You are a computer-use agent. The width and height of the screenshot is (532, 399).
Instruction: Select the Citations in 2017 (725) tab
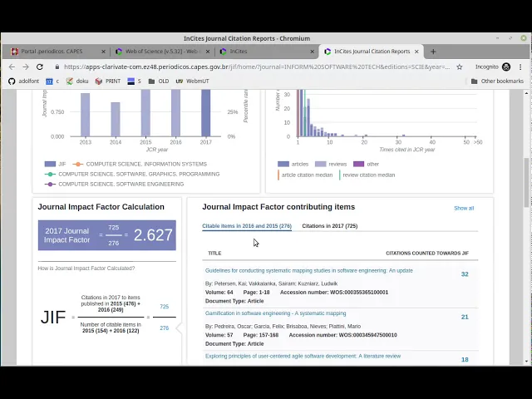pyautogui.click(x=330, y=226)
